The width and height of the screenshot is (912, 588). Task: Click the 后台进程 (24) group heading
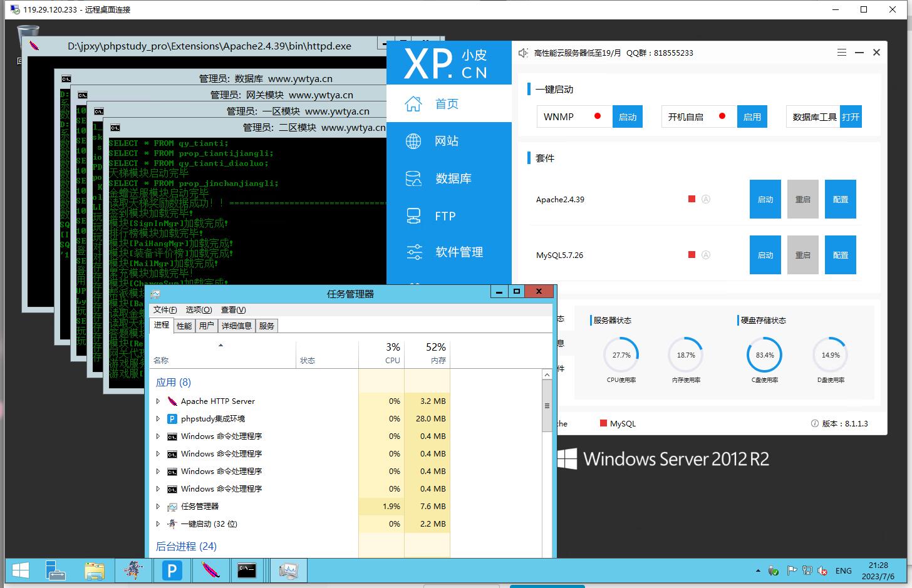(186, 546)
